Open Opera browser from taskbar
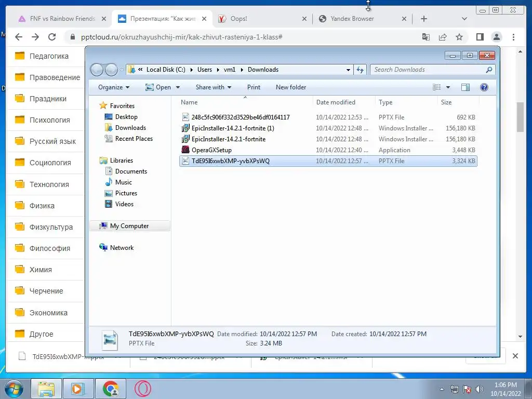 [143, 389]
